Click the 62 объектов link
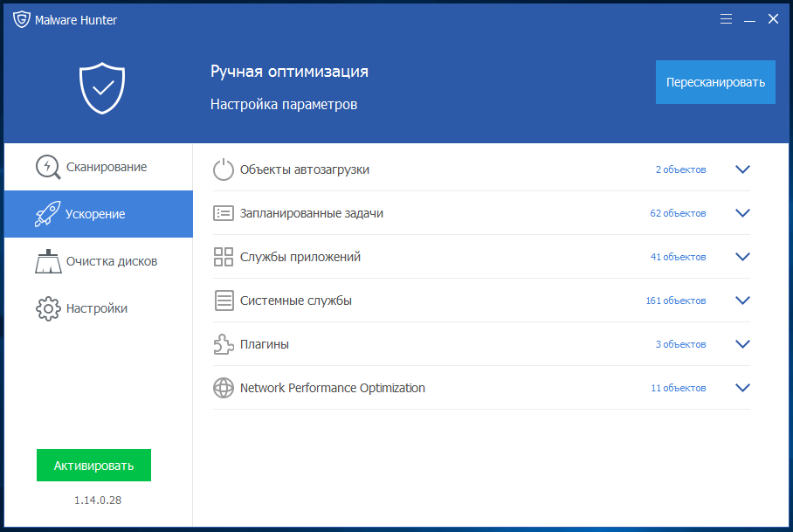 point(678,213)
